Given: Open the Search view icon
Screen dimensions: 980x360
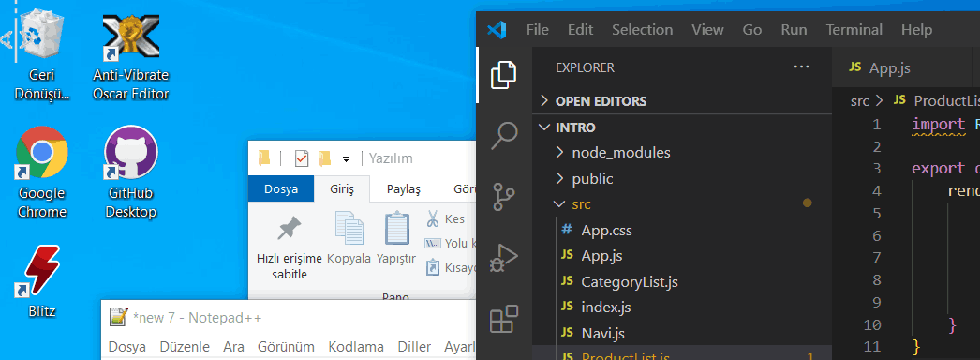Looking at the screenshot, I should [x=504, y=135].
